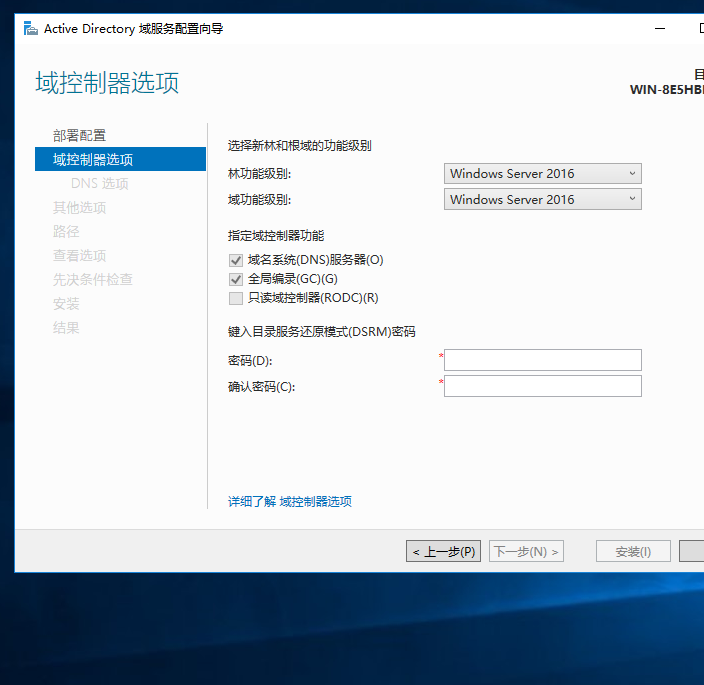Click the 确认密码(C) confirm password field
Screen dimensions: 704x685
point(542,386)
